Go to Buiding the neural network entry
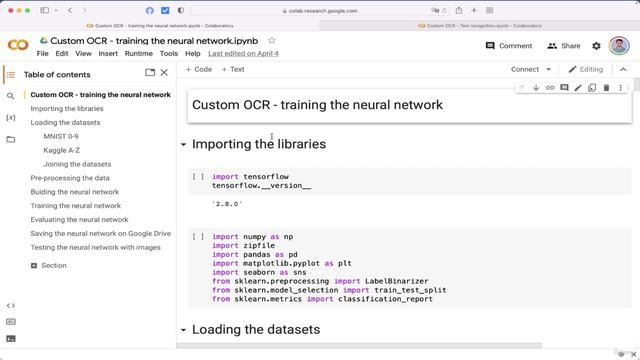This screenshot has width=640, height=360. coord(75,192)
